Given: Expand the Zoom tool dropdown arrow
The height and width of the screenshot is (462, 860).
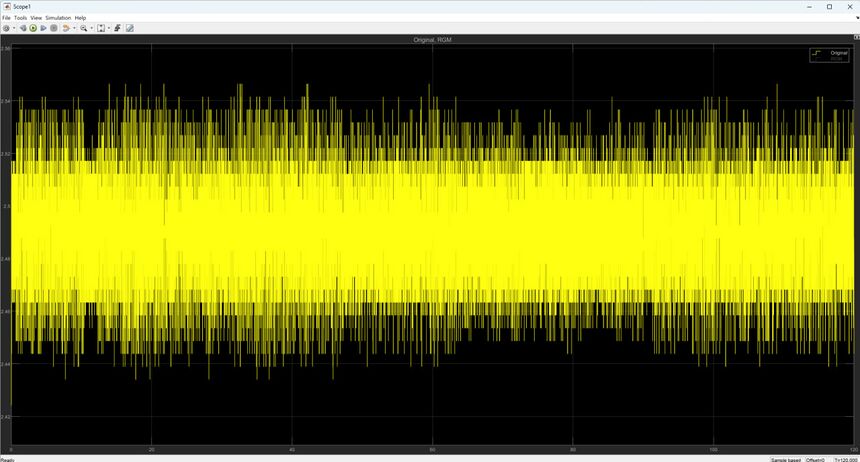Looking at the screenshot, I should point(91,28).
